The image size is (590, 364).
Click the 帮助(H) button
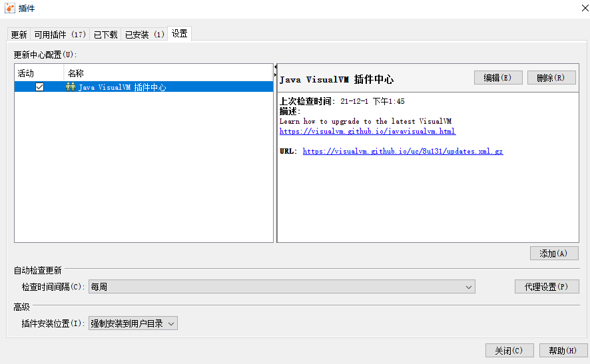(563, 351)
